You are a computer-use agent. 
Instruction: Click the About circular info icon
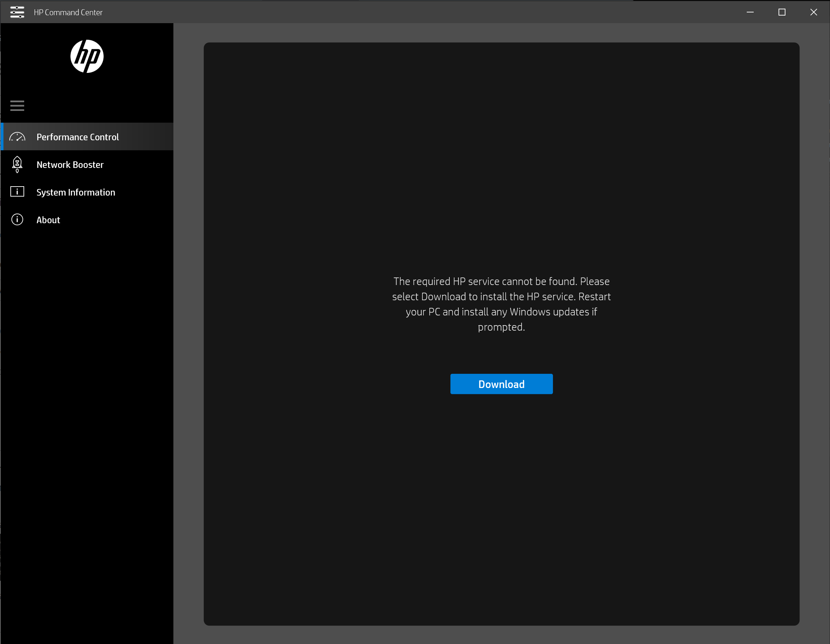pos(17,219)
